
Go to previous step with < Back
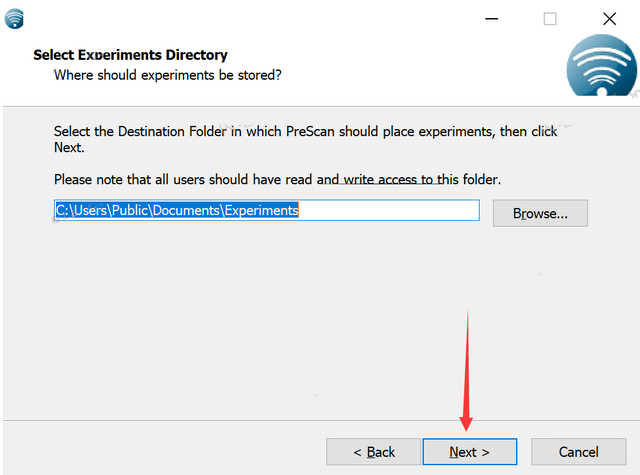point(374,452)
